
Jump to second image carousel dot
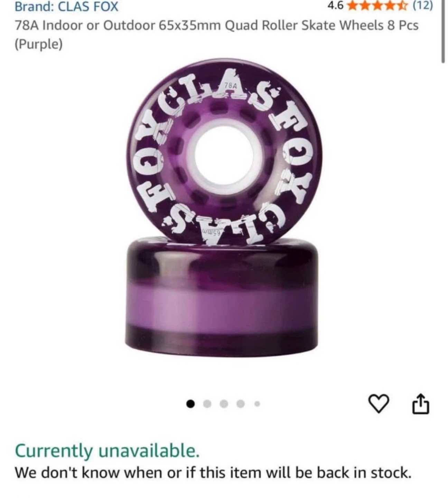click(x=207, y=403)
